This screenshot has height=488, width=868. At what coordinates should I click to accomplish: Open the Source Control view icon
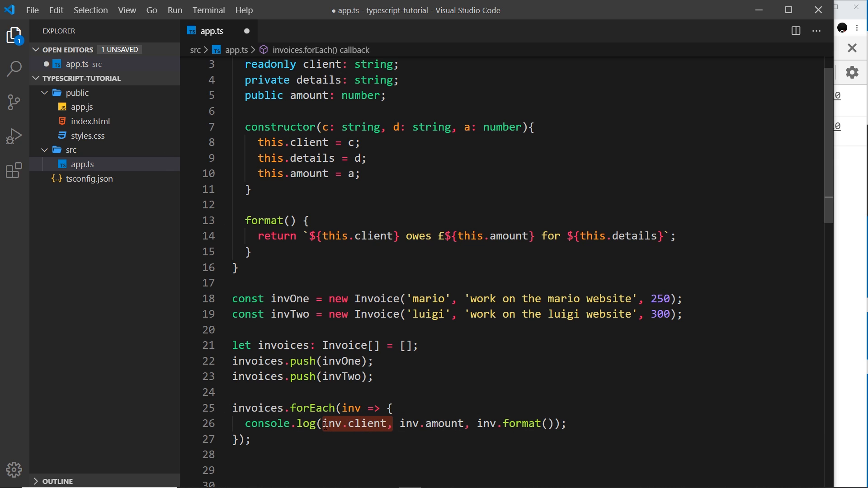(x=14, y=102)
